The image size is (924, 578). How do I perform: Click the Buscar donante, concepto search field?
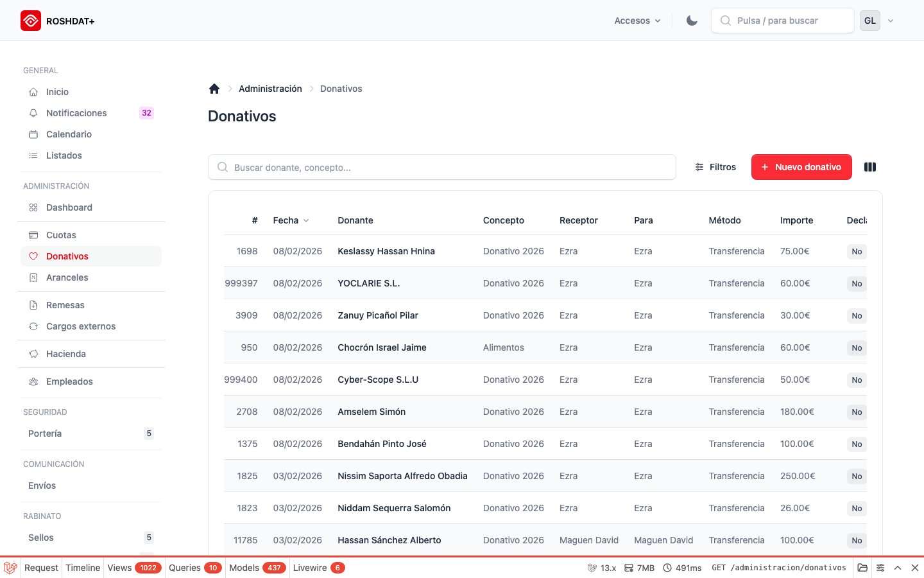tap(442, 167)
